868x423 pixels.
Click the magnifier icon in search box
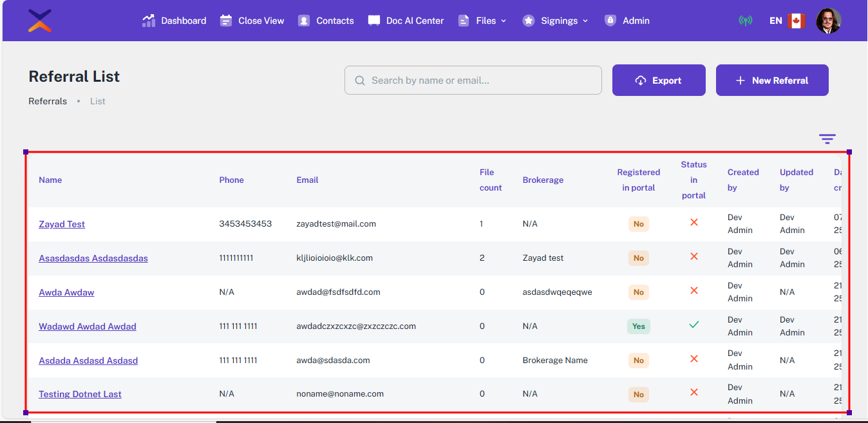click(360, 80)
